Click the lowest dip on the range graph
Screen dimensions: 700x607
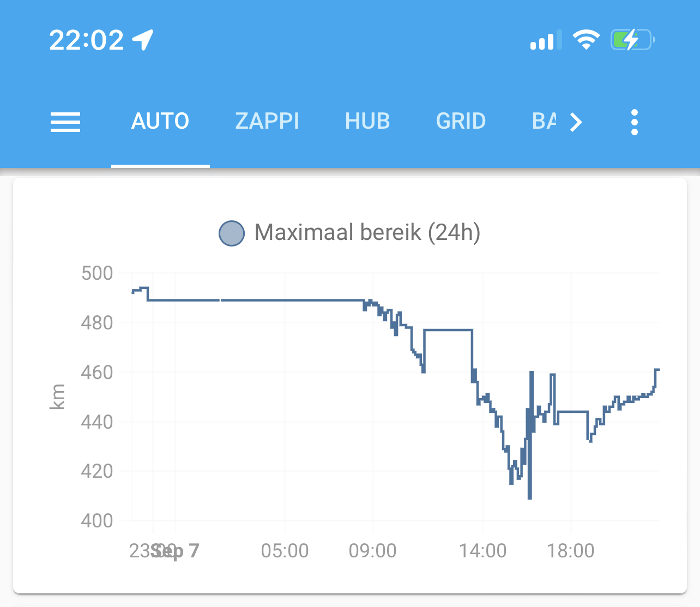pos(530,497)
